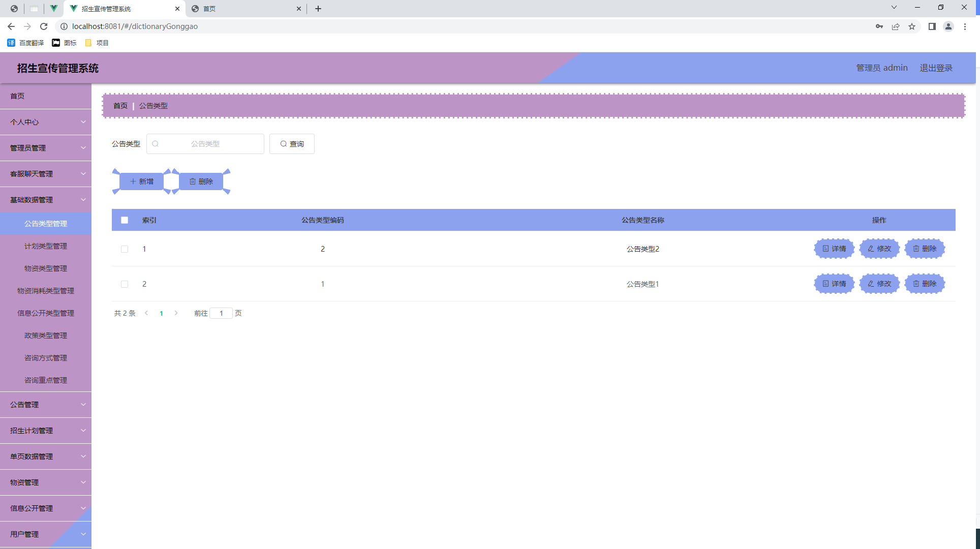Open the 图标 bookmark

coord(64,43)
